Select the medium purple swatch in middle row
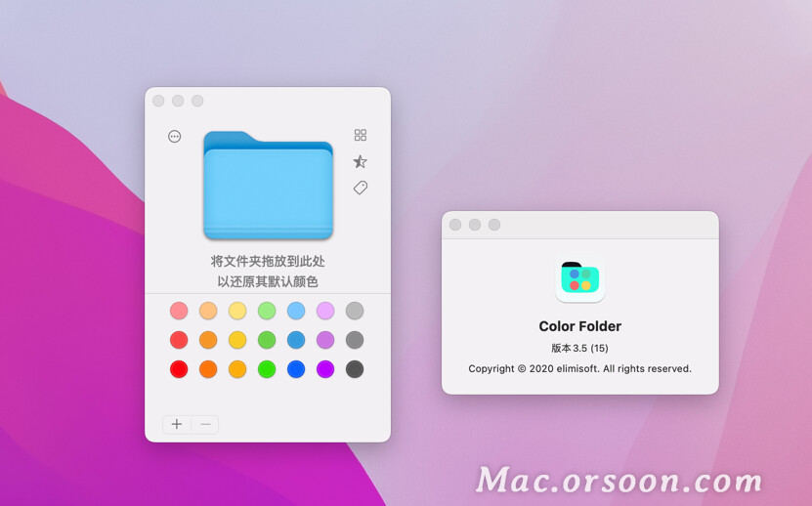The image size is (812, 506). pos(325,340)
